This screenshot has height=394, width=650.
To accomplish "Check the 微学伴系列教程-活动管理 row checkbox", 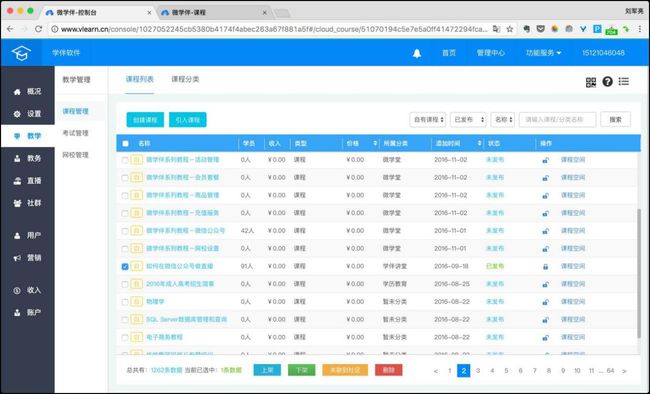I will tap(125, 160).
